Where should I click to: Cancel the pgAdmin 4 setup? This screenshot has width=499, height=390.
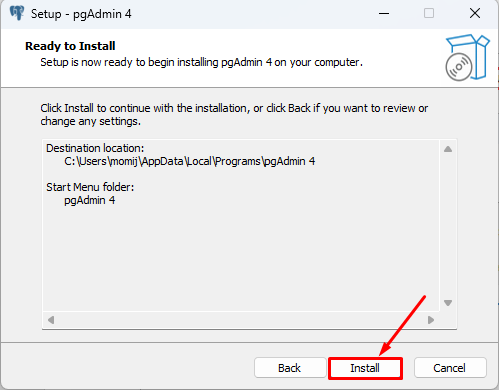coord(450,368)
